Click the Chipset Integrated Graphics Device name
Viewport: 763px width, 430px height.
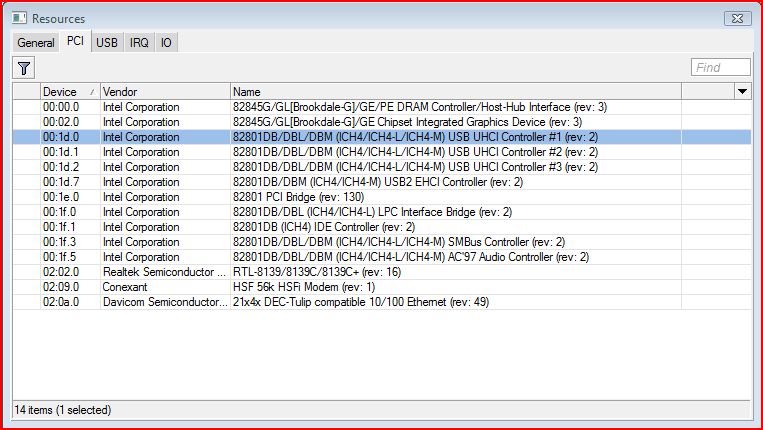407,122
